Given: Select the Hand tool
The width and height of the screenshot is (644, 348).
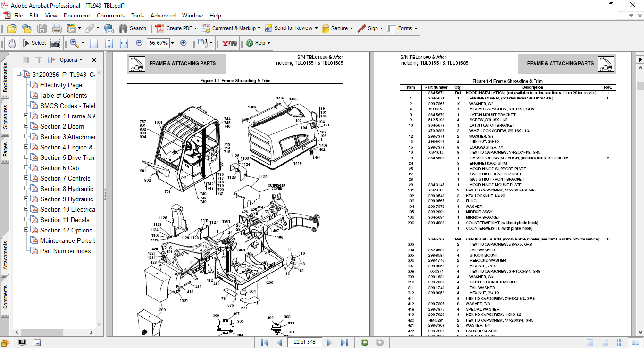Looking at the screenshot, I should point(11,43).
